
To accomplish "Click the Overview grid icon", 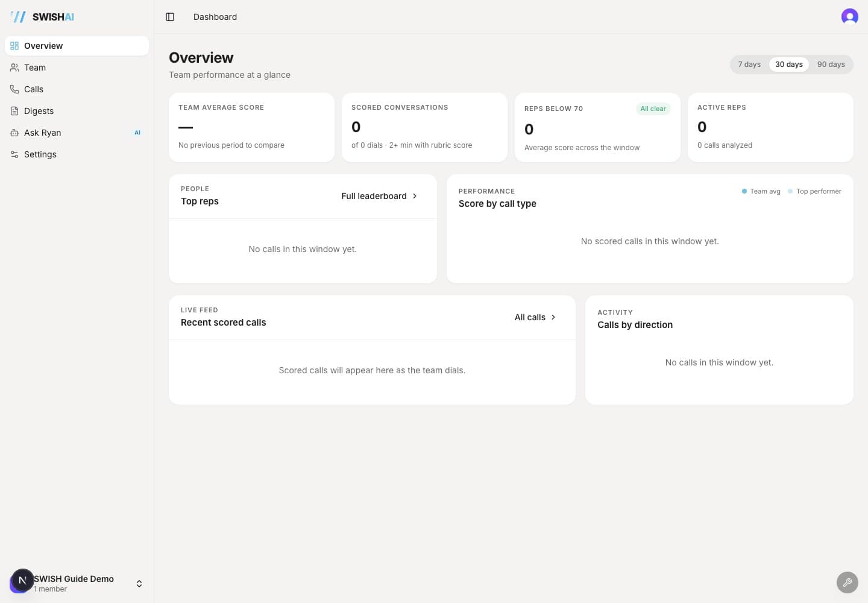I will coord(14,46).
